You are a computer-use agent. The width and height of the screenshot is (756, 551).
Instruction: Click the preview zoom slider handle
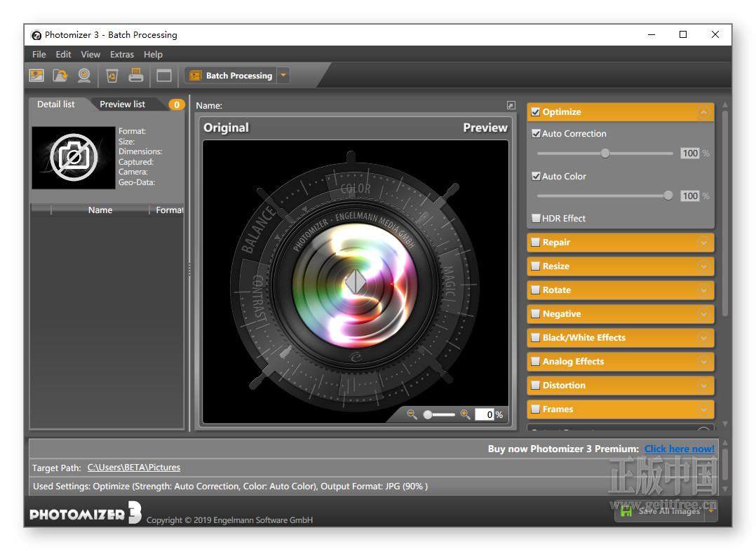tap(428, 414)
